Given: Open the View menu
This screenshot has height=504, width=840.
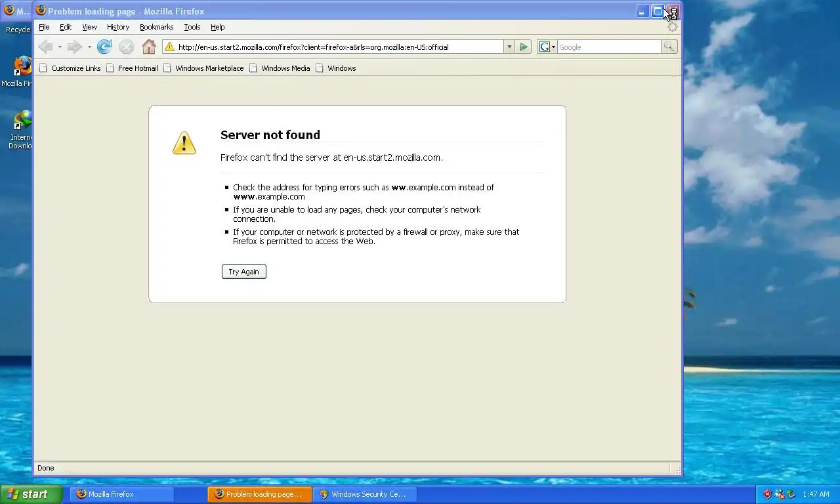Looking at the screenshot, I should 89,27.
